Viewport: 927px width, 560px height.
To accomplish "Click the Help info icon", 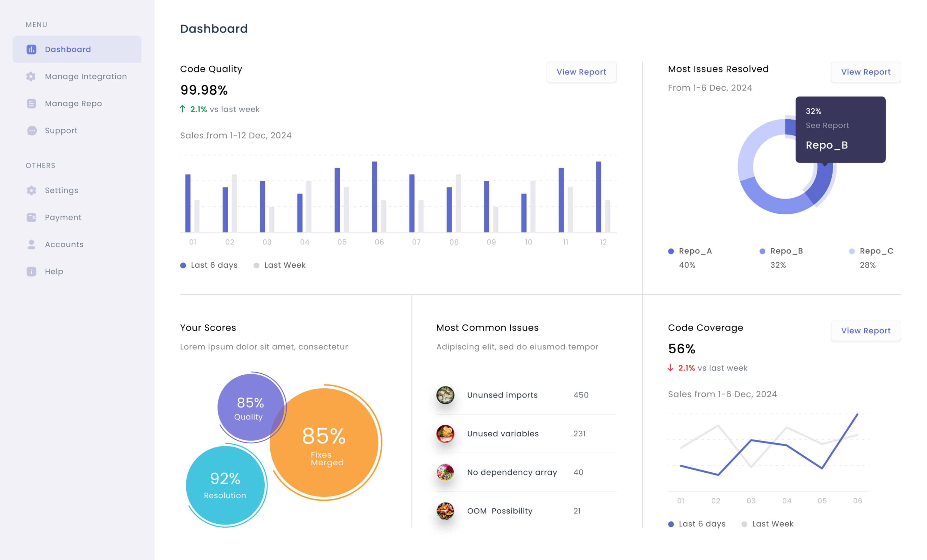I will [31, 272].
